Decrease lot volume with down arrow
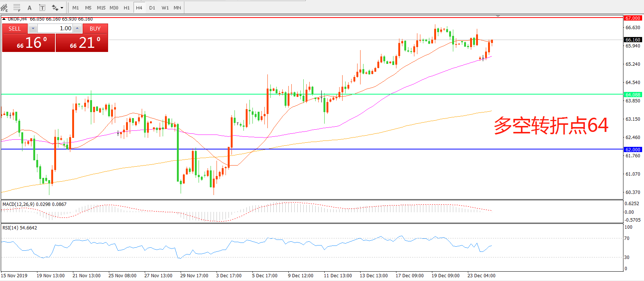Image resolution: width=644 pixels, height=281 pixels. click(x=33, y=28)
